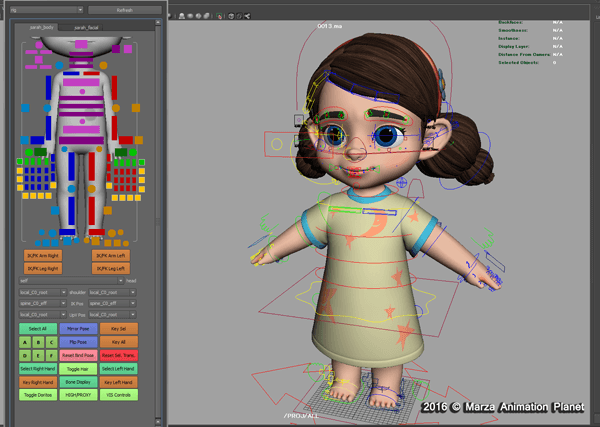Select the blue foot bar at the picker's ankle
This screenshot has height=427, width=600.
(67, 232)
